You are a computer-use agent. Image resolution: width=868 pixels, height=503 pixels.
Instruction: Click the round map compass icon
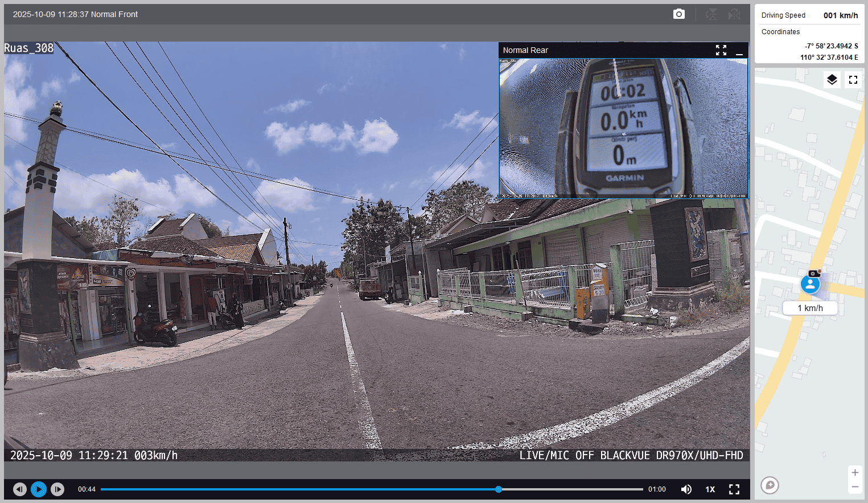(770, 485)
